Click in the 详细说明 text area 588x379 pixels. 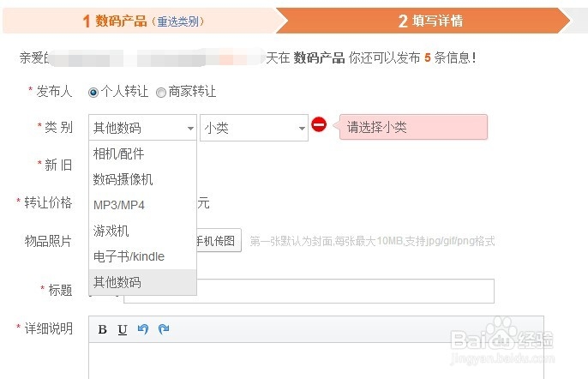pos(316,361)
